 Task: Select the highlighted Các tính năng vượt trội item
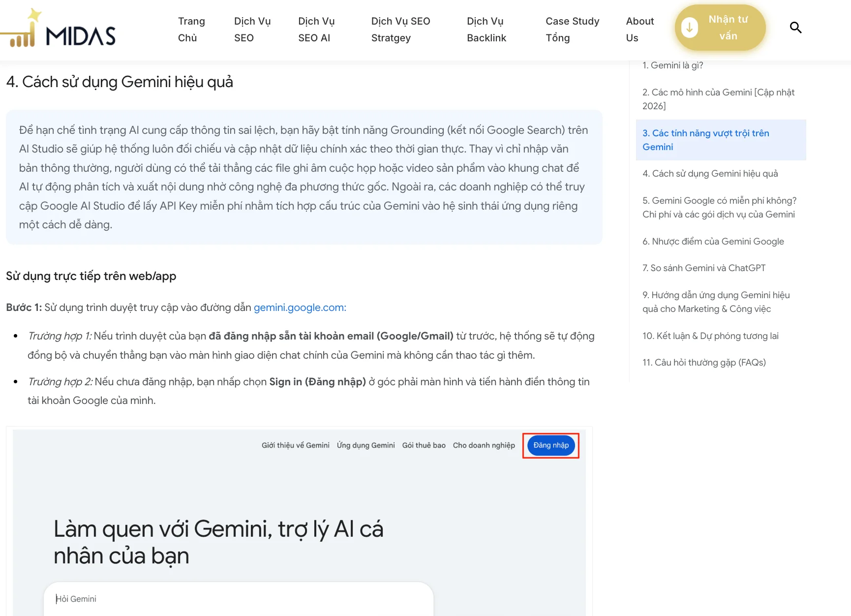pos(721,140)
